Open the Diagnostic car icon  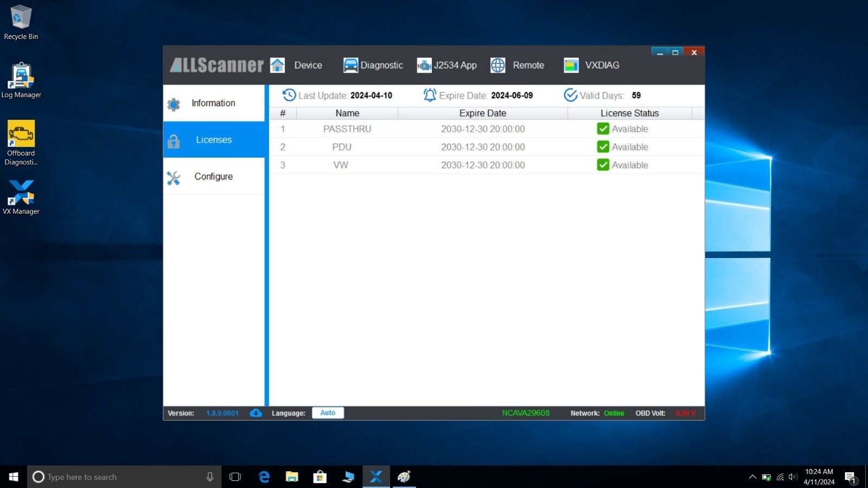coord(350,65)
